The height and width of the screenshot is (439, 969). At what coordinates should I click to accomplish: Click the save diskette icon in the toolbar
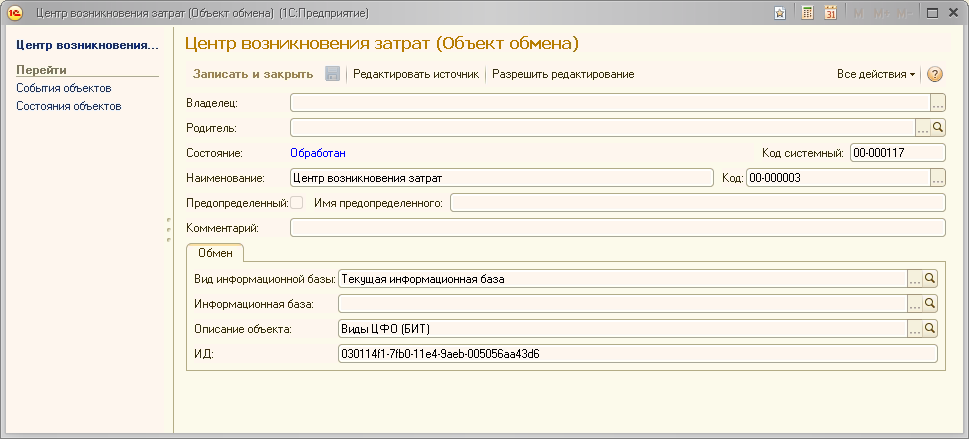point(333,75)
